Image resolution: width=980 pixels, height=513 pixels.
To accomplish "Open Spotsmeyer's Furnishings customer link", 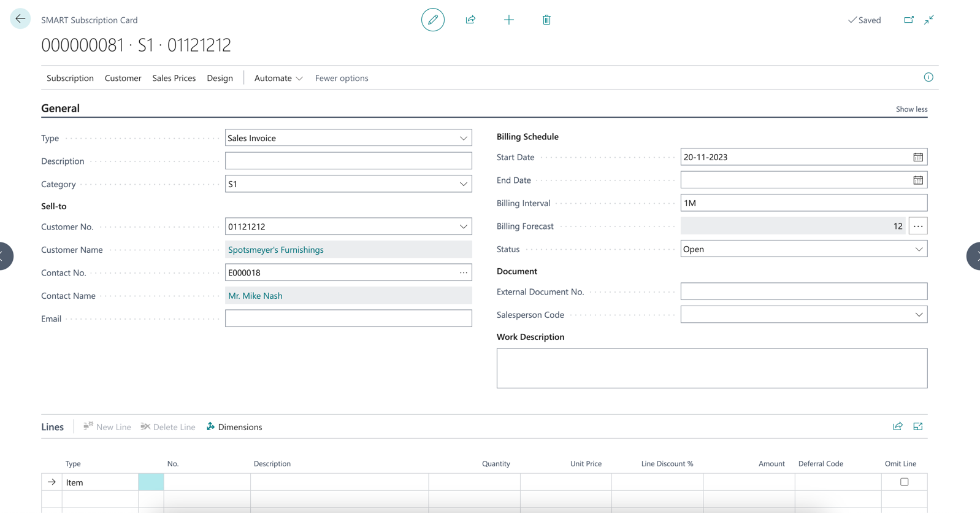I will [x=276, y=250].
